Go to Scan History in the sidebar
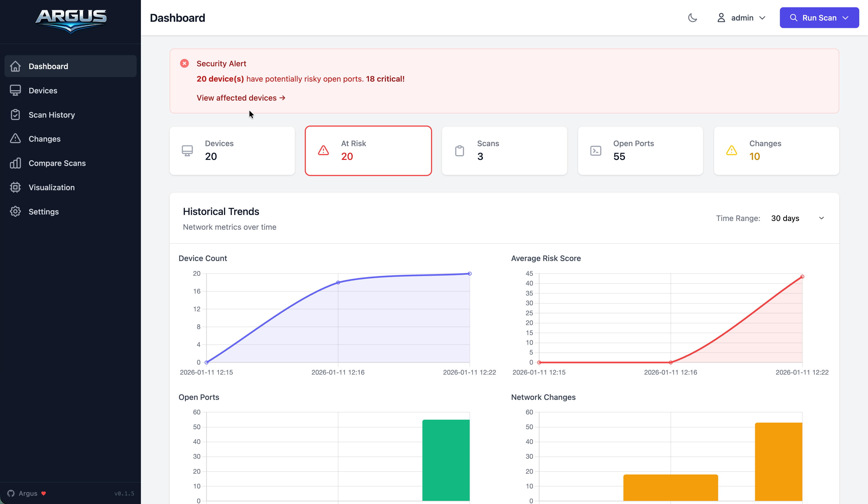 click(52, 115)
